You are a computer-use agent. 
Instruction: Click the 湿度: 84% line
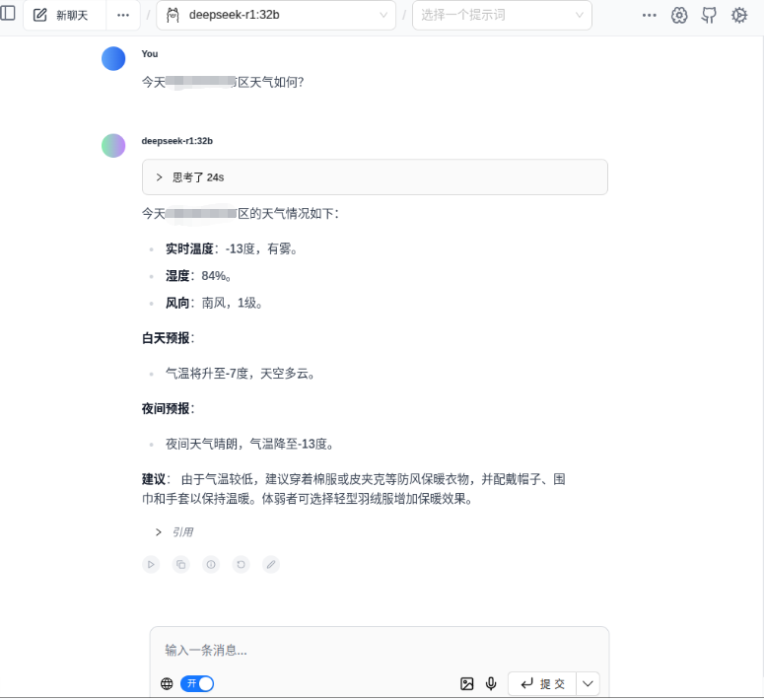pos(198,276)
